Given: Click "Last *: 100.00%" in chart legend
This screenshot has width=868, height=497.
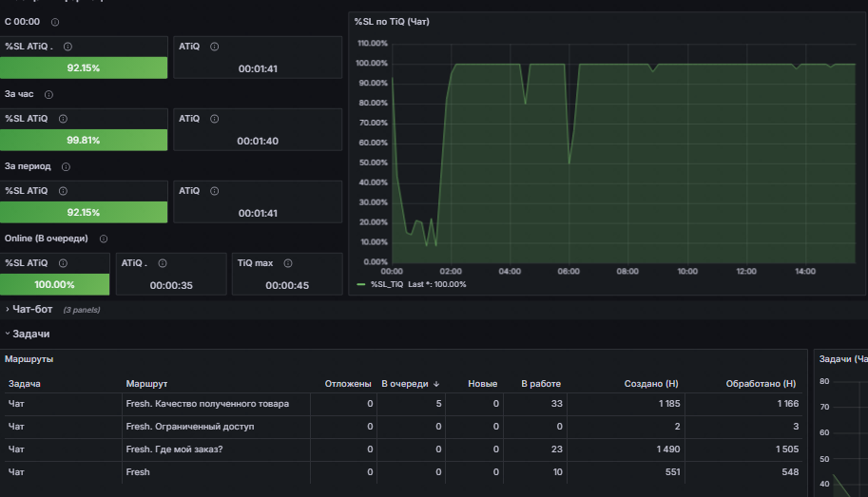Looking at the screenshot, I should tap(436, 284).
